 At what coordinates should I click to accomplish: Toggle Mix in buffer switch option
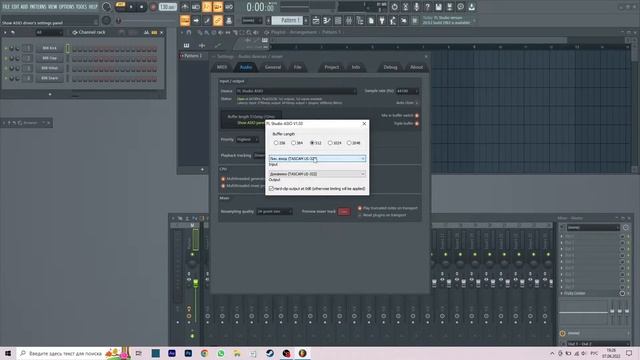pos(417,116)
